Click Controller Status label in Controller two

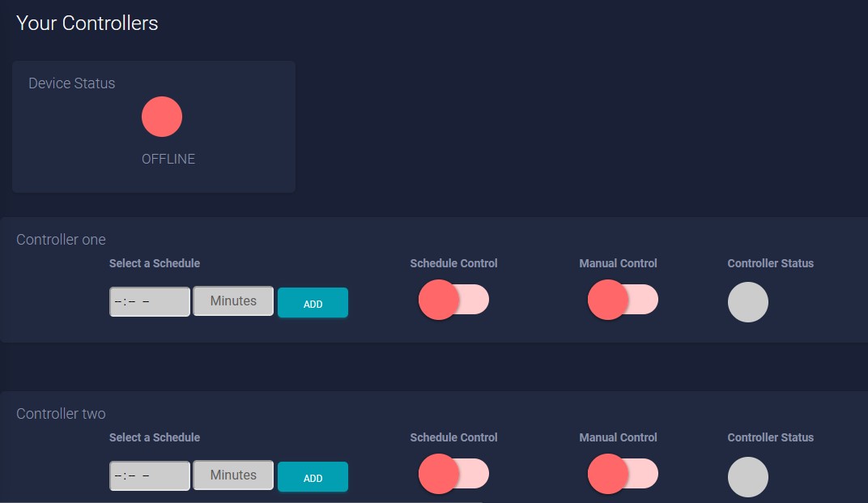pyautogui.click(x=770, y=437)
